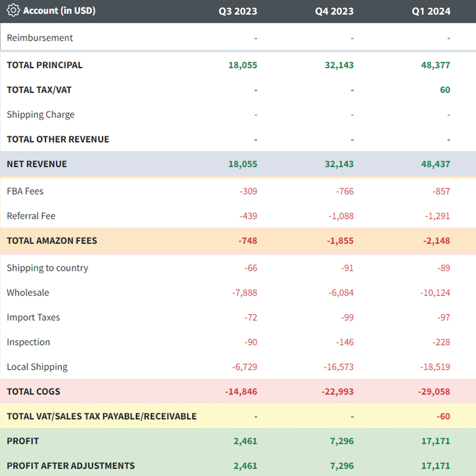This screenshot has height=476, width=476.
Task: Click the Tax/VAT value 60
Action: tap(445, 90)
